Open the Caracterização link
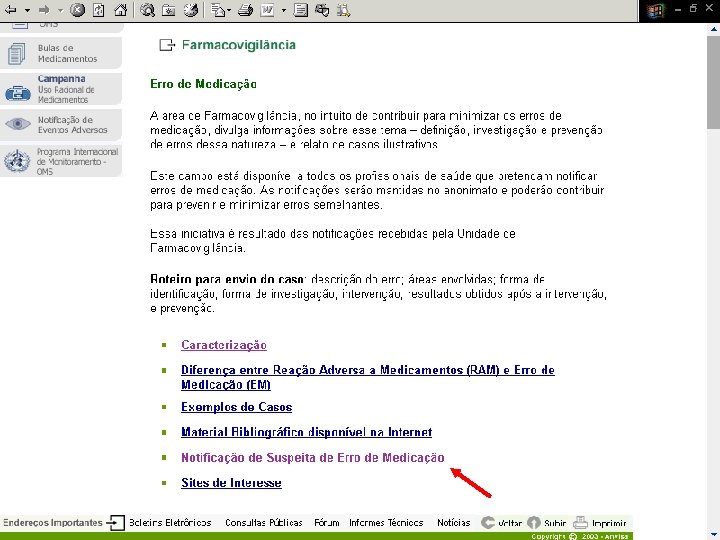 click(x=224, y=345)
